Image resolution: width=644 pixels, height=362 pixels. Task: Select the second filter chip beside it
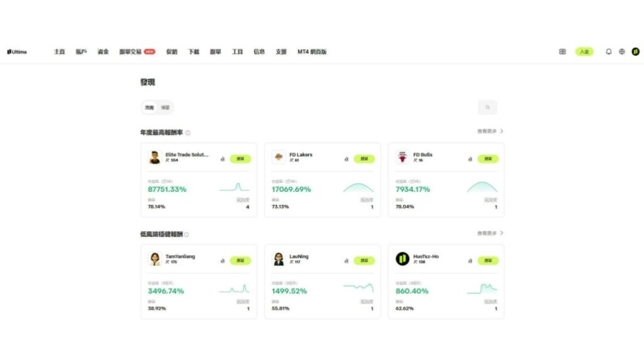[x=165, y=107]
